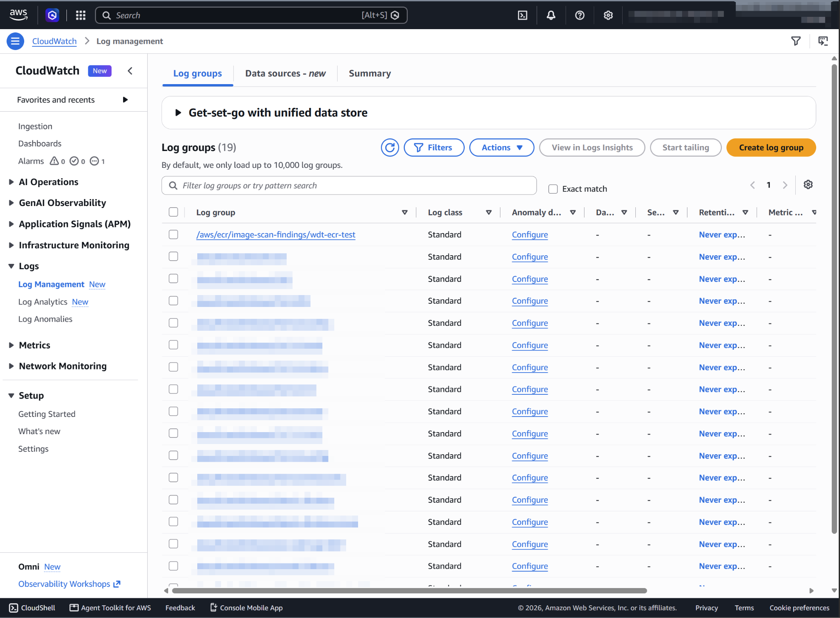Viewport: 840px width, 618px height.
Task: Toggle the side navigation hamburger menu
Action: pyautogui.click(x=15, y=41)
